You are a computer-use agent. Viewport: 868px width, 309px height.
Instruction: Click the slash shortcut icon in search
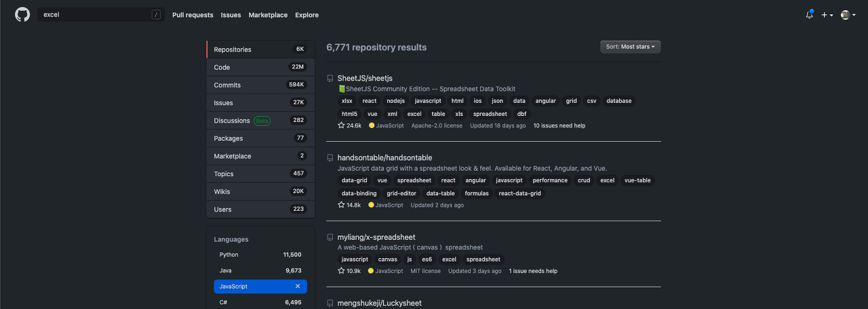[x=157, y=14]
